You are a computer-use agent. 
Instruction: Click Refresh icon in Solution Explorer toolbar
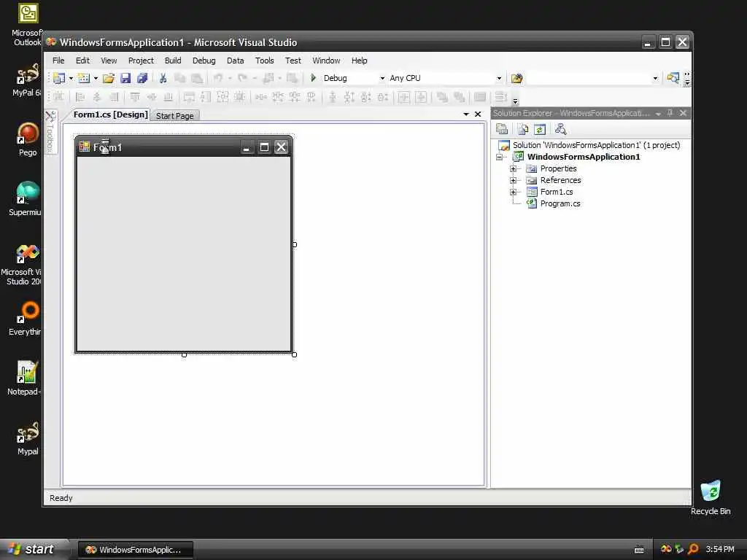540,129
